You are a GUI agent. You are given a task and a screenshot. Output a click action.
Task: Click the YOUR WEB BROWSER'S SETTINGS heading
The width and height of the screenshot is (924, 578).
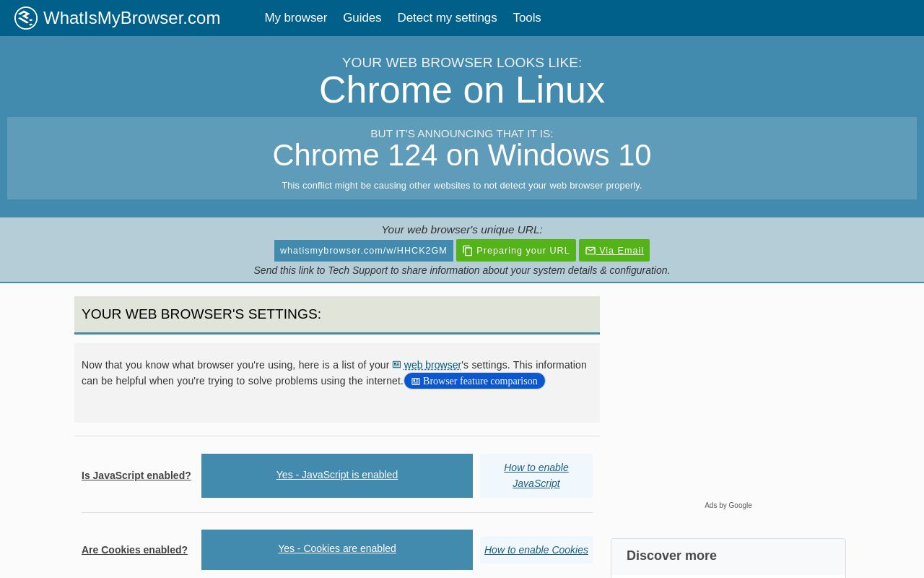pyautogui.click(x=201, y=314)
